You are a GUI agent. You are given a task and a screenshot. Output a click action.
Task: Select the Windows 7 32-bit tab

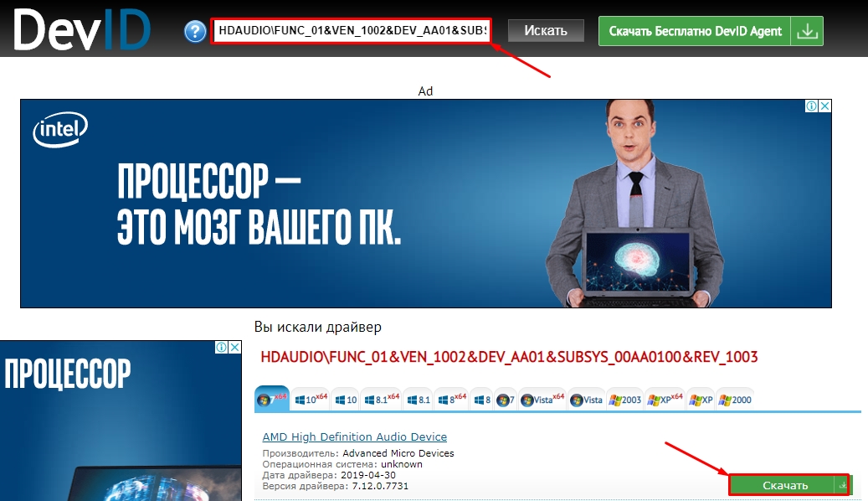pos(506,400)
